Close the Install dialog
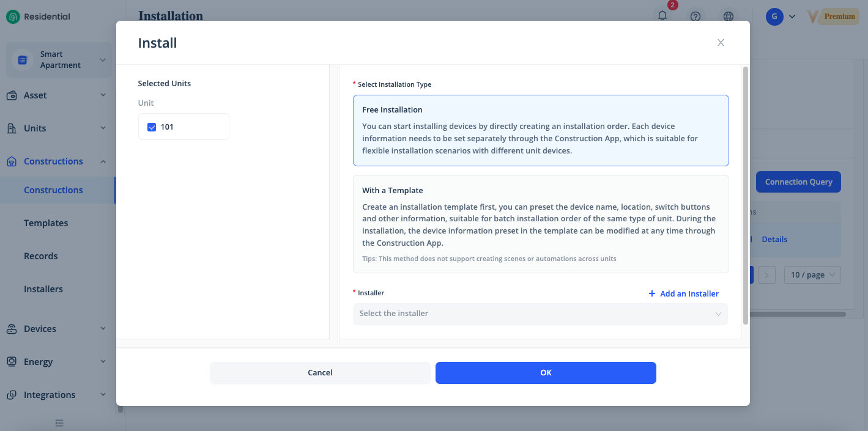 coord(721,43)
